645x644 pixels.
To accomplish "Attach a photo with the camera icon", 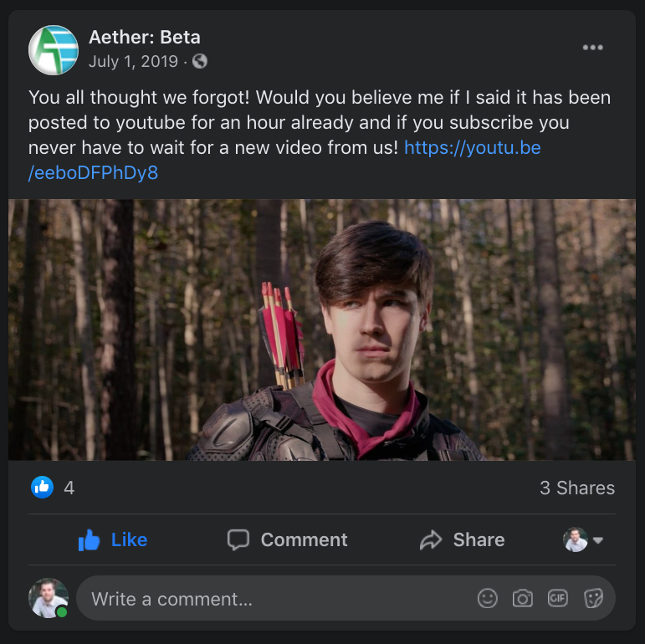I will click(523, 598).
